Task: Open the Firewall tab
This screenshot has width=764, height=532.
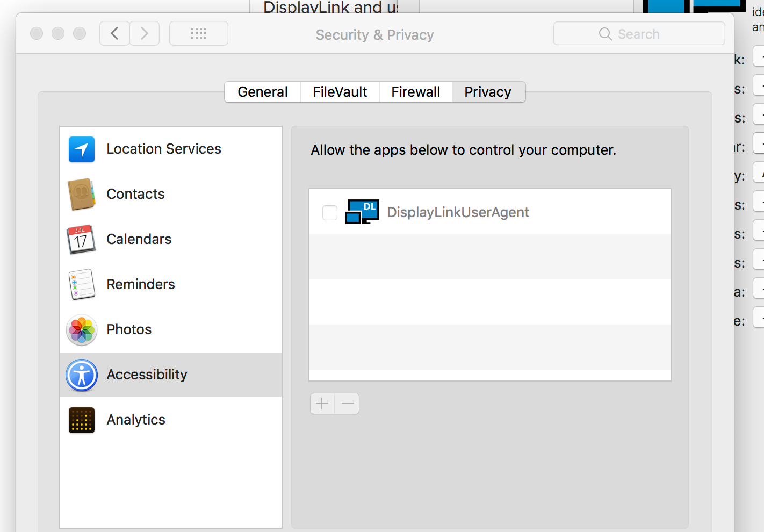Action: (x=416, y=92)
